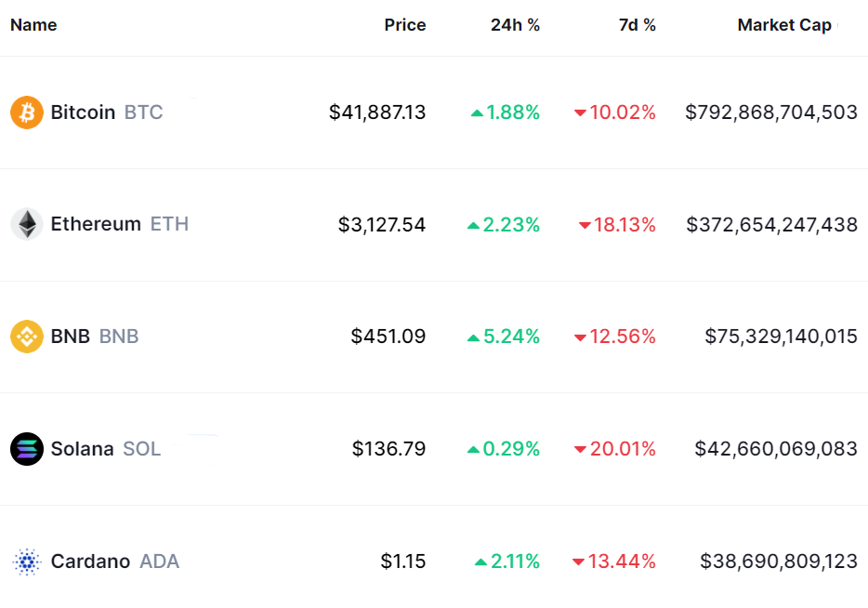Sort by Market Cap column header
Image resolution: width=868 pixels, height=608 pixels.
tap(784, 25)
